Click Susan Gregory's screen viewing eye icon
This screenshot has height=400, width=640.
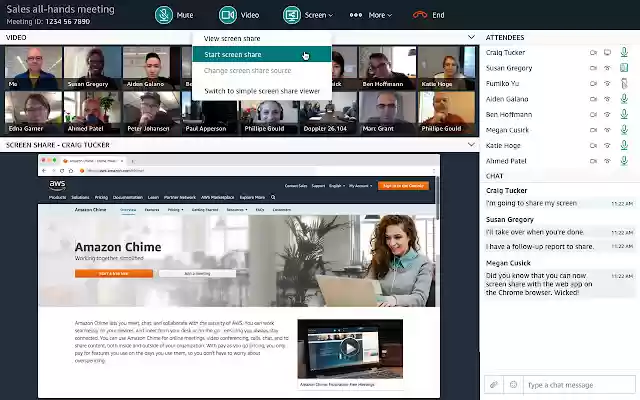click(x=608, y=68)
